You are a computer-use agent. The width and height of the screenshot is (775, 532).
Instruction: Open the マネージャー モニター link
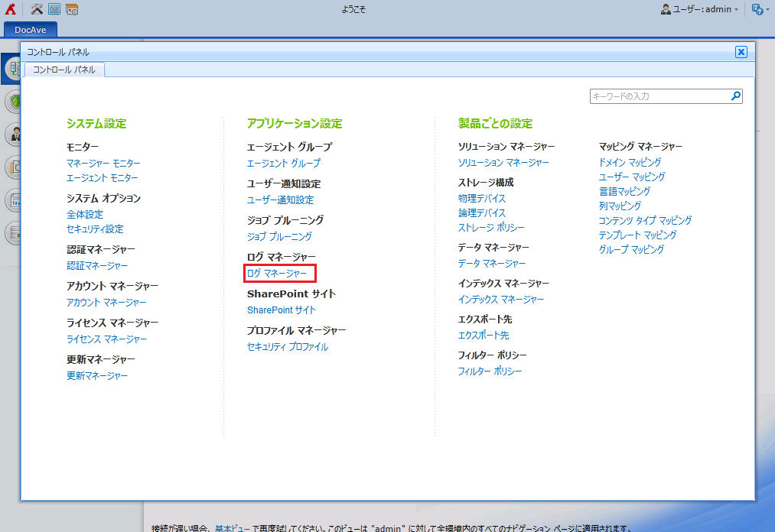103,163
